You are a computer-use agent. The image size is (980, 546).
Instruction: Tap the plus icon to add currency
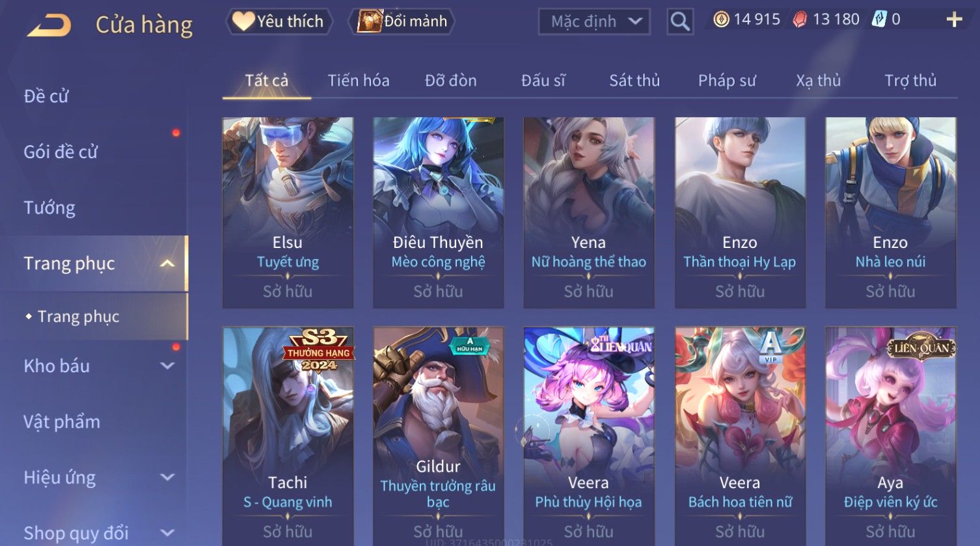point(954,20)
